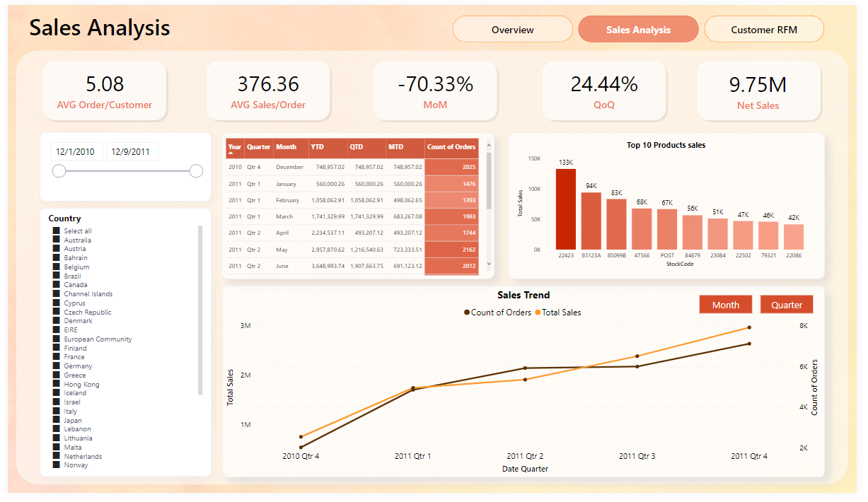This screenshot has height=502, width=868.
Task: Sort table by Count of Orders header
Action: pyautogui.click(x=451, y=147)
